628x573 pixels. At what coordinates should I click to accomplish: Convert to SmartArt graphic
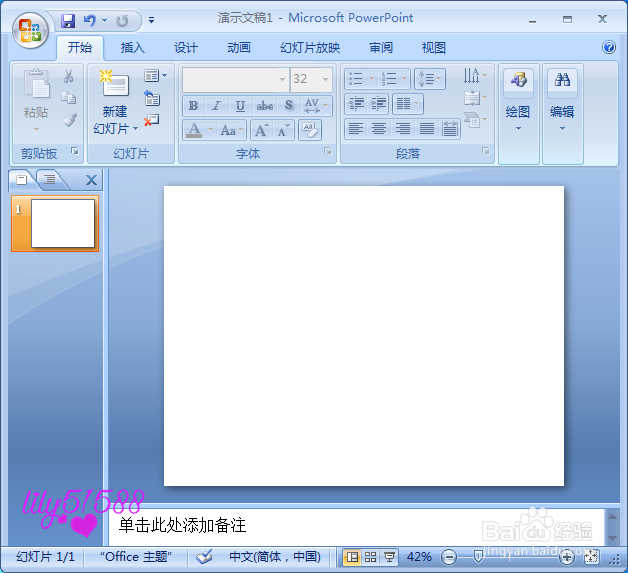475,120
